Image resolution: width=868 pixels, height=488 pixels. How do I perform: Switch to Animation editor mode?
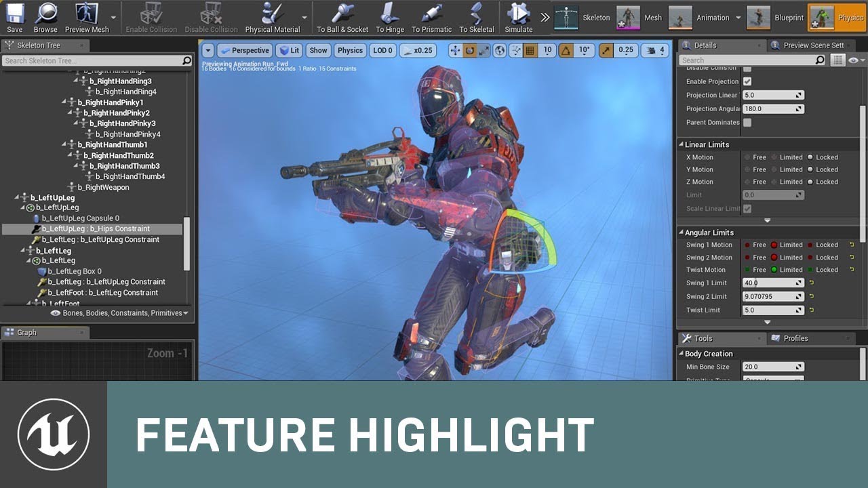click(699, 18)
